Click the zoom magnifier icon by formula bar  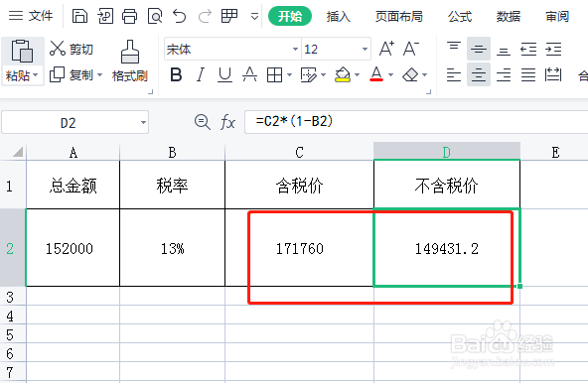[203, 122]
